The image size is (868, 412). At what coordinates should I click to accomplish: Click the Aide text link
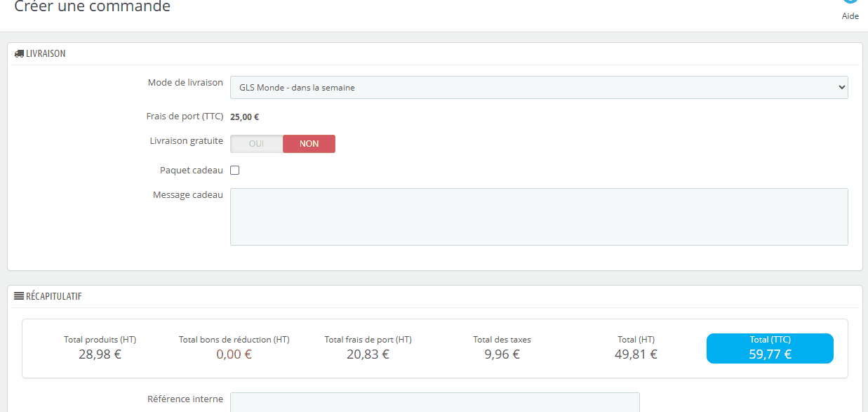point(850,16)
